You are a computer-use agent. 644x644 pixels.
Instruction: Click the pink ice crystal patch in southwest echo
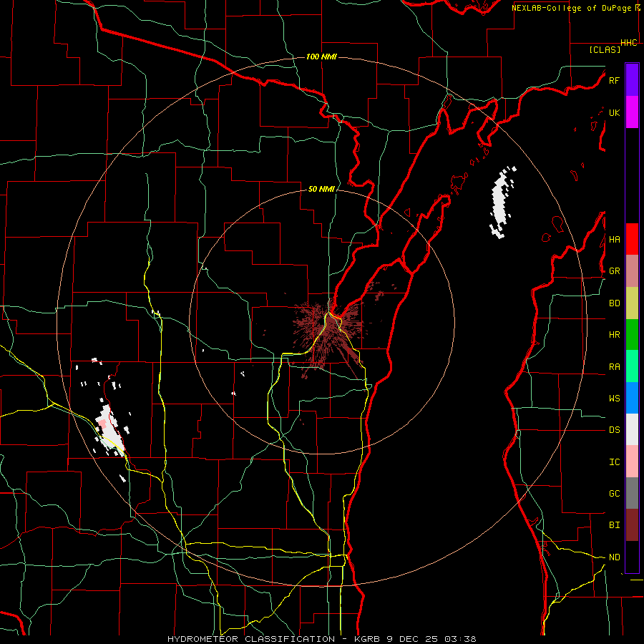pos(102,424)
